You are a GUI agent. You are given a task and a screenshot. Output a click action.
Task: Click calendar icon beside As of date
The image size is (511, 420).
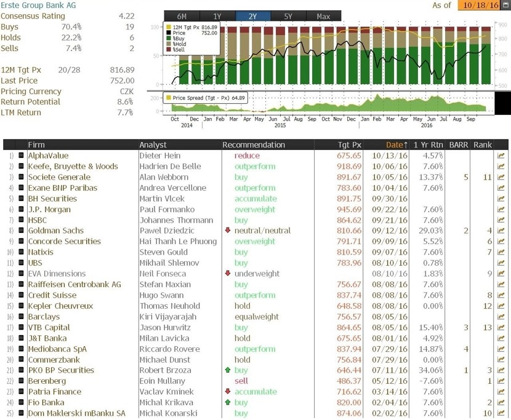click(x=506, y=5)
